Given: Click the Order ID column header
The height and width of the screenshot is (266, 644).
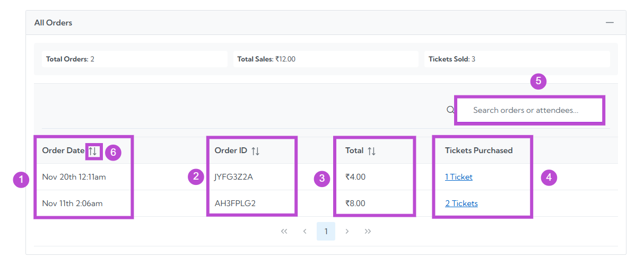Looking at the screenshot, I should 231,150.
